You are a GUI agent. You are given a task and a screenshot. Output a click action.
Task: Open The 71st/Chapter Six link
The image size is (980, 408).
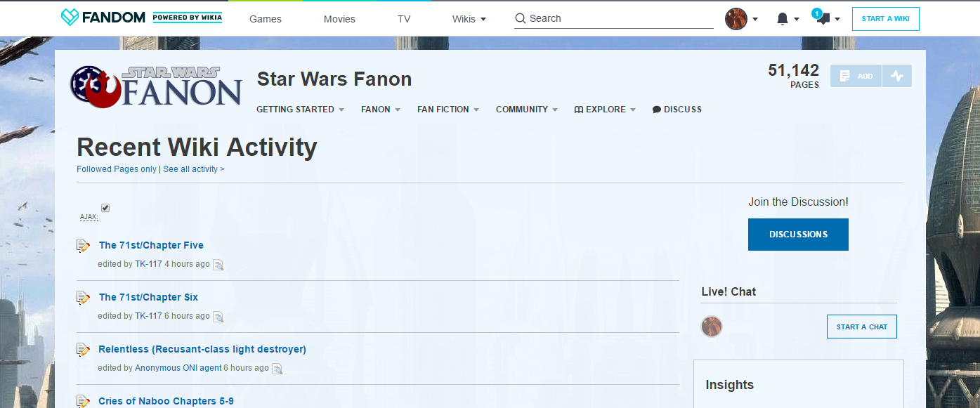pyautogui.click(x=148, y=297)
